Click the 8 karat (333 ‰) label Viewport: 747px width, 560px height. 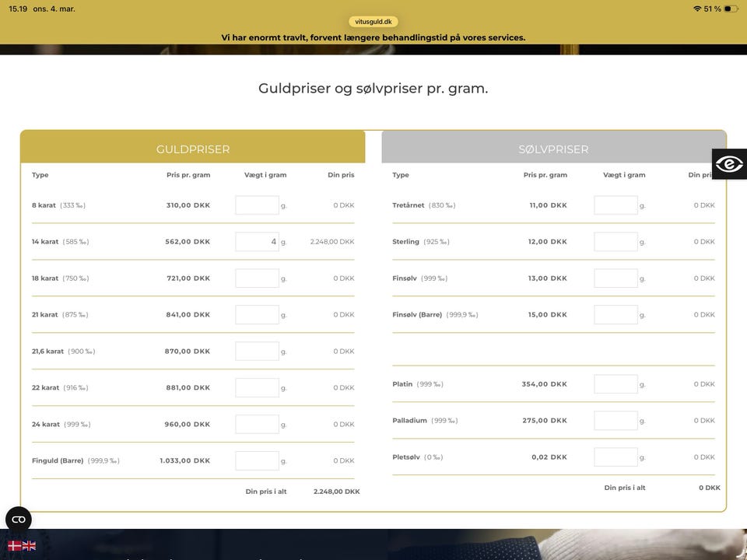pyautogui.click(x=58, y=205)
